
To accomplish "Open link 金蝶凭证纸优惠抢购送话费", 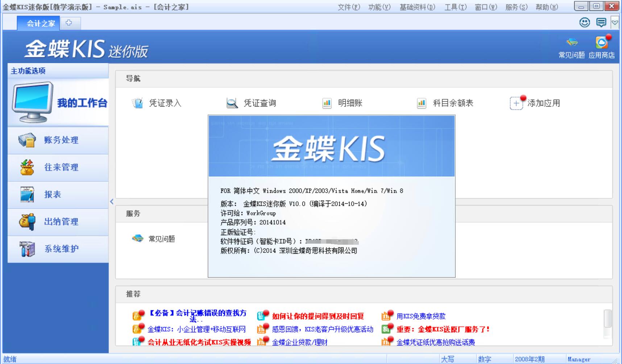I will 436,342.
